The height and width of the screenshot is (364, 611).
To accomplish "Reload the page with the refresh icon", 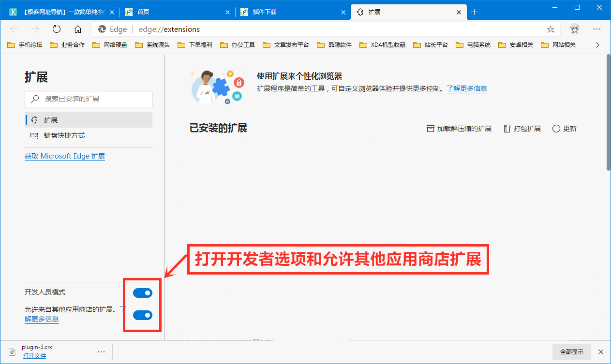I will [56, 29].
